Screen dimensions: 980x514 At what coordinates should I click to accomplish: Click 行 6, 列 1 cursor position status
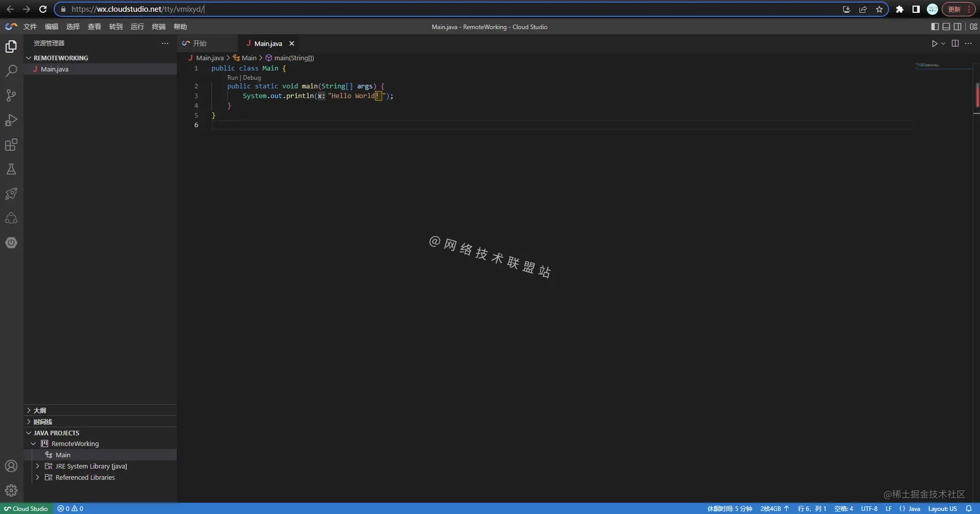pos(812,509)
